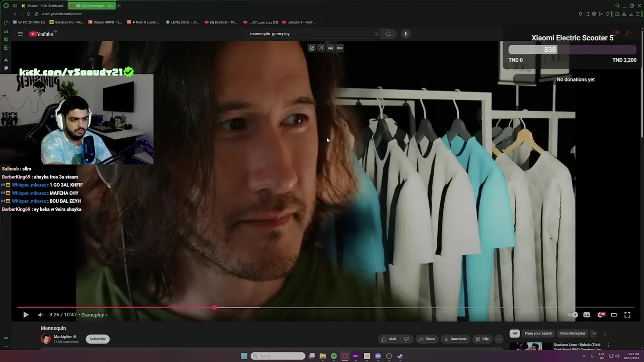Open the Gamekot.Pro bookmark

[x=66, y=22]
